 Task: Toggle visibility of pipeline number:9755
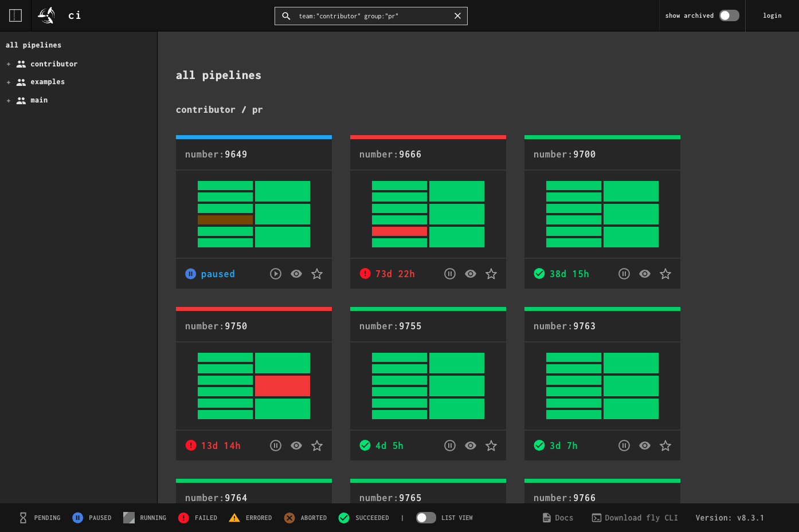click(x=471, y=446)
